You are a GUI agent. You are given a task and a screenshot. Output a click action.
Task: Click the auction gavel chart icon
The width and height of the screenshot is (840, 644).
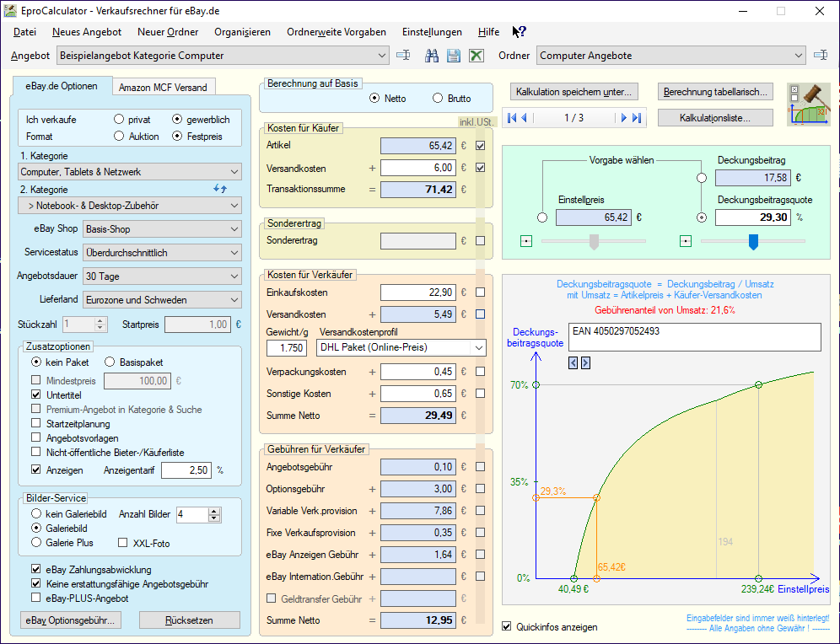(x=807, y=105)
